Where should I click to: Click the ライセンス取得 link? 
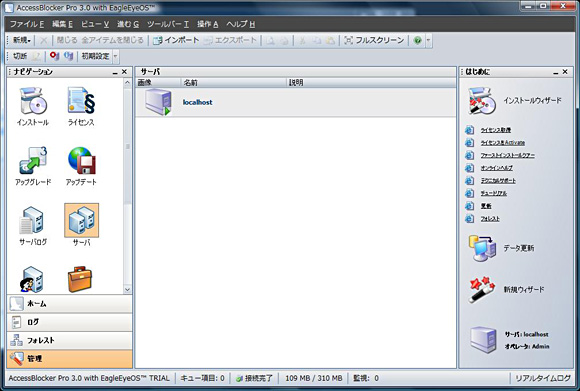click(x=496, y=130)
